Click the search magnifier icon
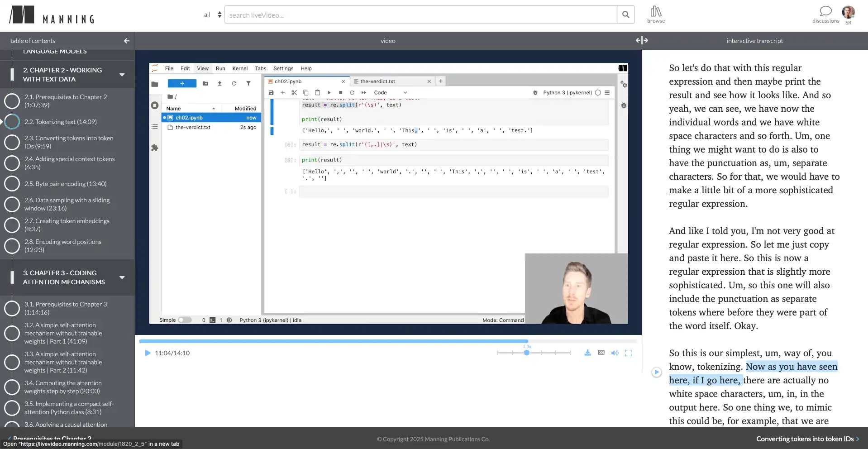 click(x=626, y=14)
